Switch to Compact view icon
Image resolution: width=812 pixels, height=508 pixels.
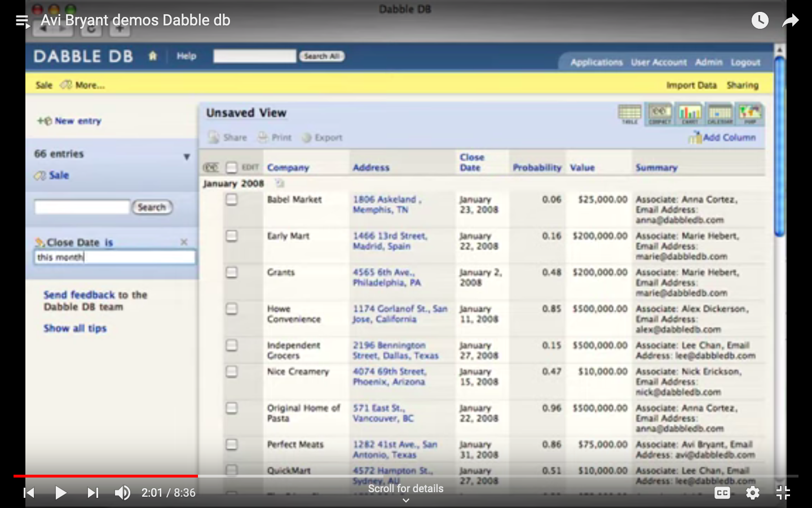(660, 114)
